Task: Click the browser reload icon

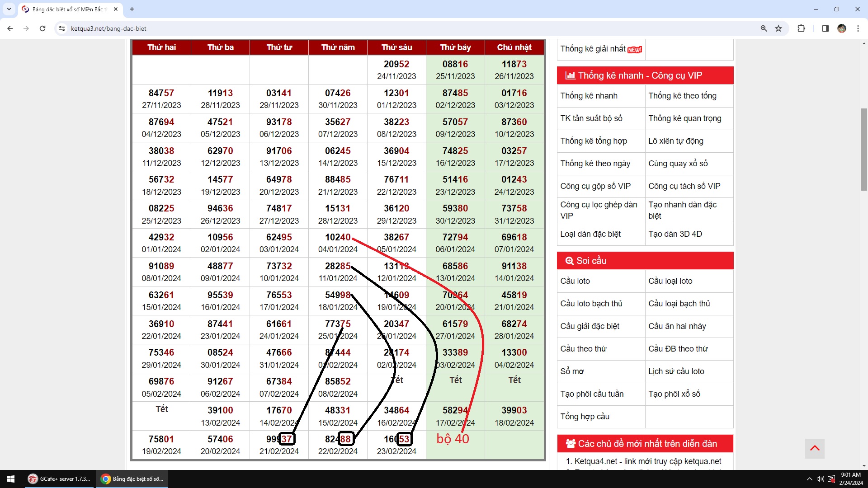Action: point(42,28)
